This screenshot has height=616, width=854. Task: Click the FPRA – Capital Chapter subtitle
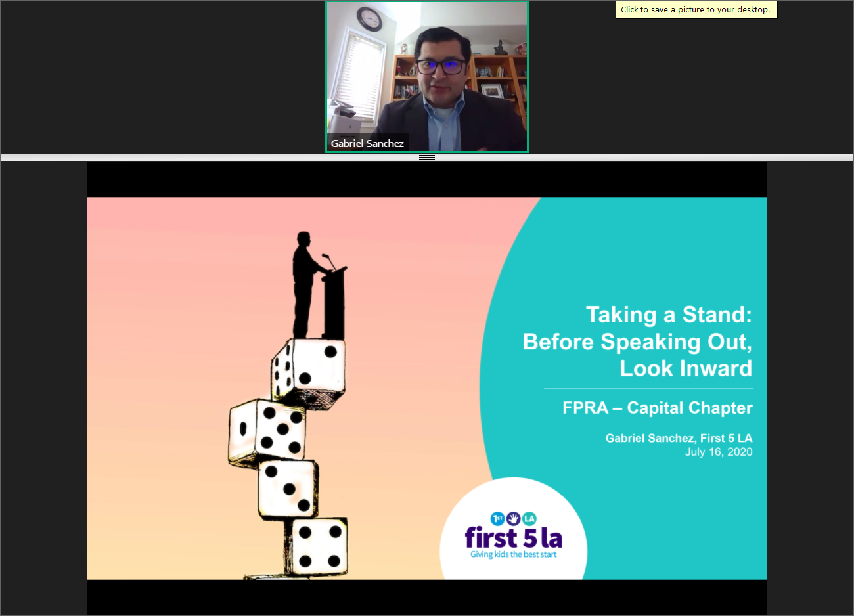coord(657,408)
